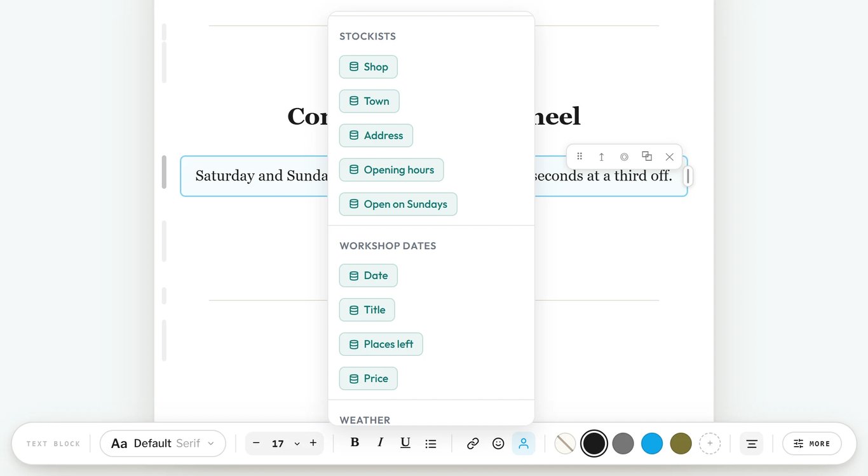Select the black color swatch

pos(594,444)
